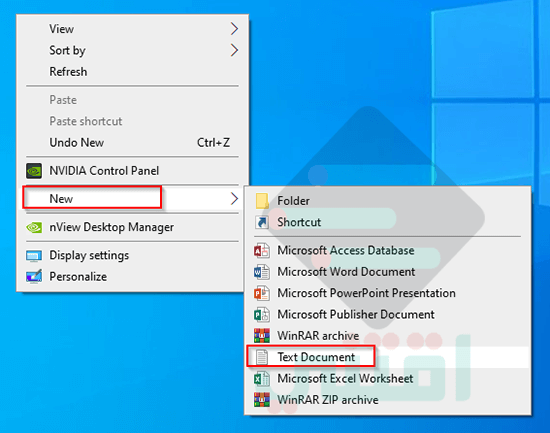Expand the View submenu arrow
This screenshot has height=433, width=550.
[234, 29]
